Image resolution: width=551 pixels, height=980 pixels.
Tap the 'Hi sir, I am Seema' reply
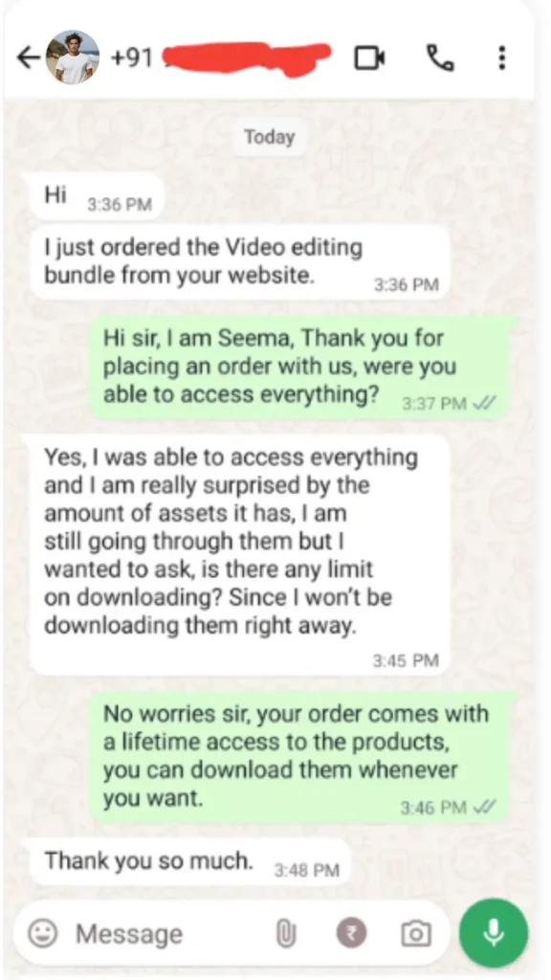pyautogui.click(x=302, y=367)
